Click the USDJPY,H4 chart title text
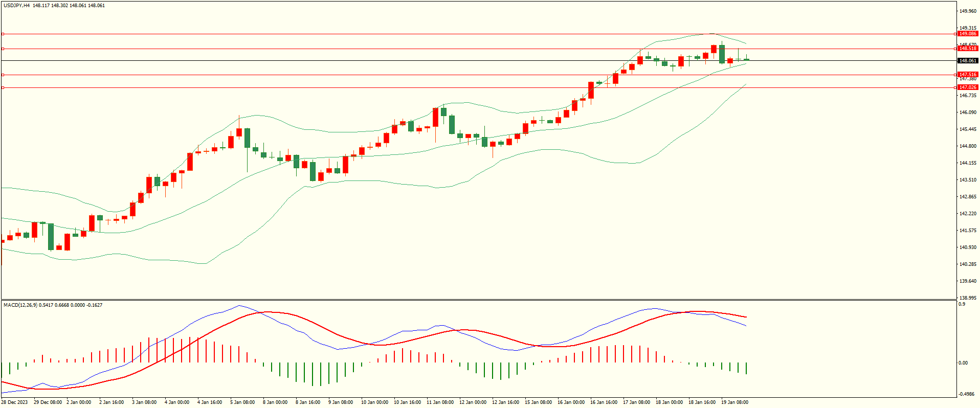The image size is (980, 408). [16, 6]
